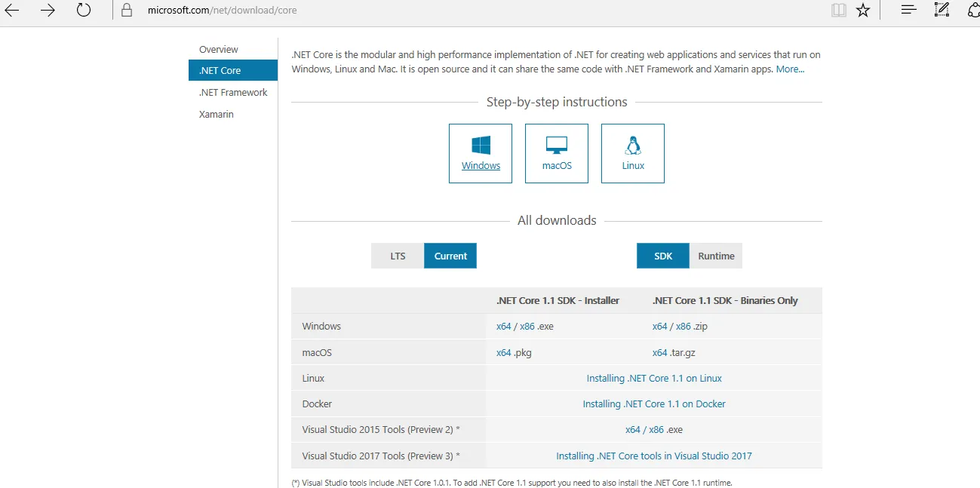This screenshot has width=980, height=488.
Task: Go back with the browser back arrow
Action: pos(11,11)
